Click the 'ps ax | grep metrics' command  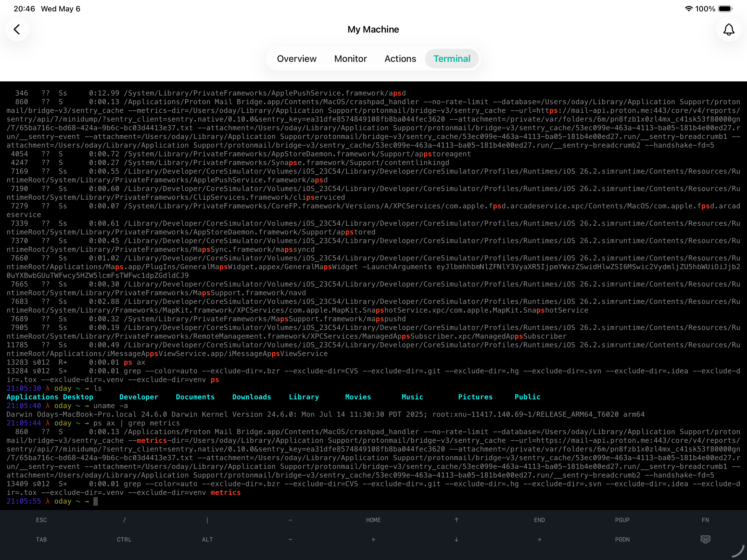coord(137,423)
